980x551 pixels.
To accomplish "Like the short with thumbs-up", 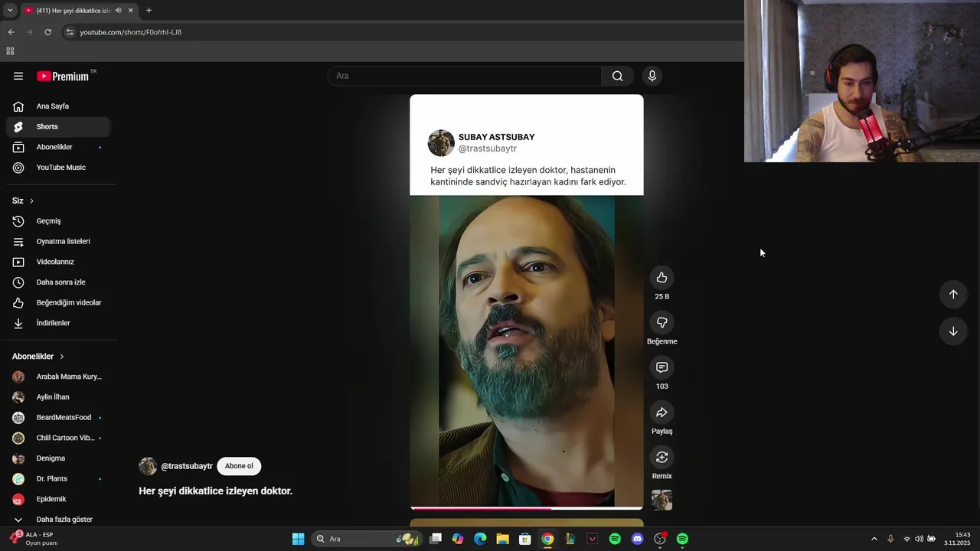I will [661, 278].
